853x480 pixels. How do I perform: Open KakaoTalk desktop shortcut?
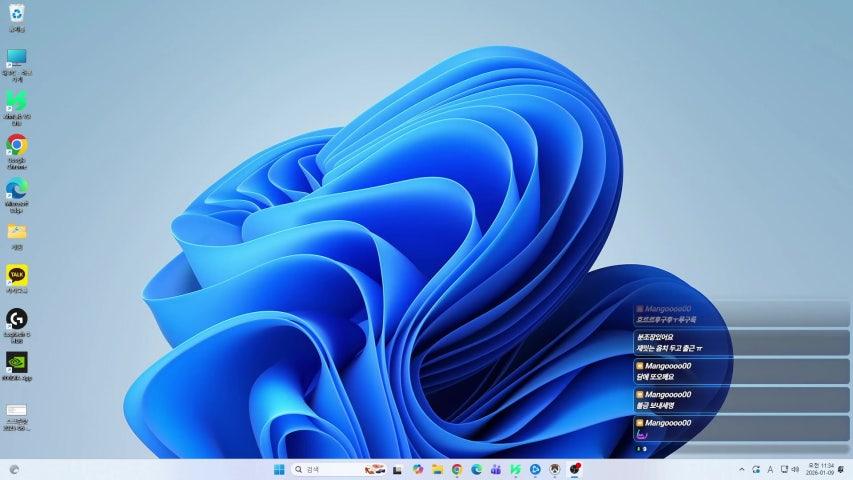[x=17, y=274]
